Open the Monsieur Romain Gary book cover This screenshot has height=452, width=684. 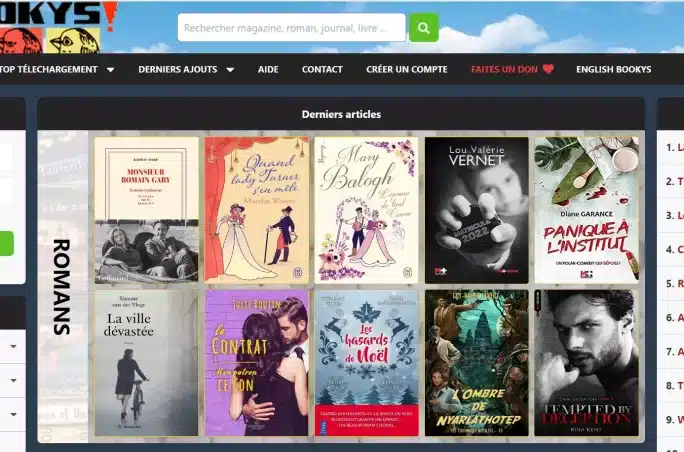146,210
